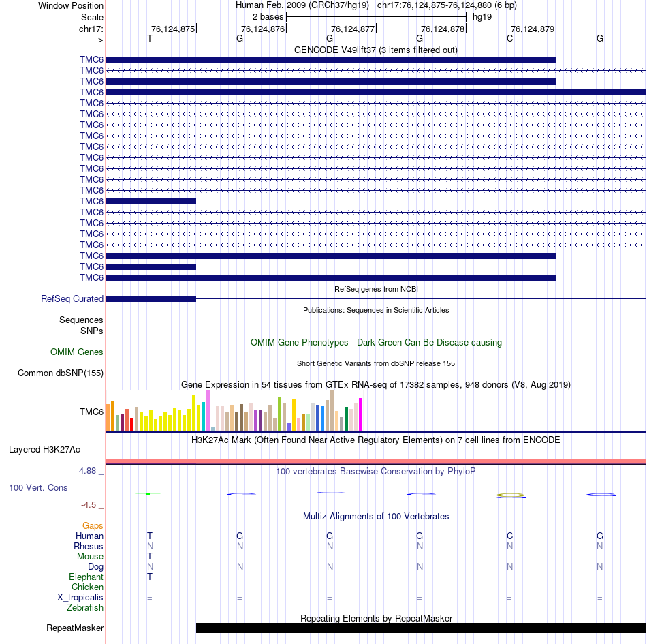Click the chr17: ruler label
Screen dimensions: 647x644
pos(91,29)
